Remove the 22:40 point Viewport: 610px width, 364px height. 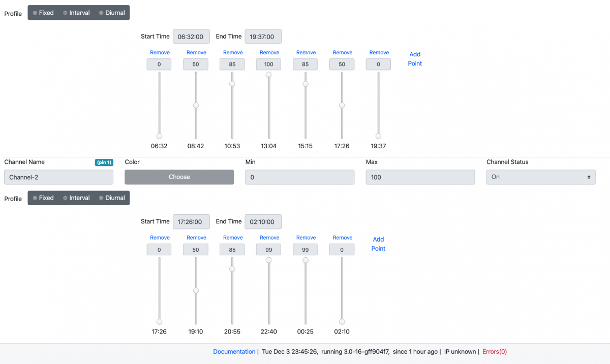269,238
